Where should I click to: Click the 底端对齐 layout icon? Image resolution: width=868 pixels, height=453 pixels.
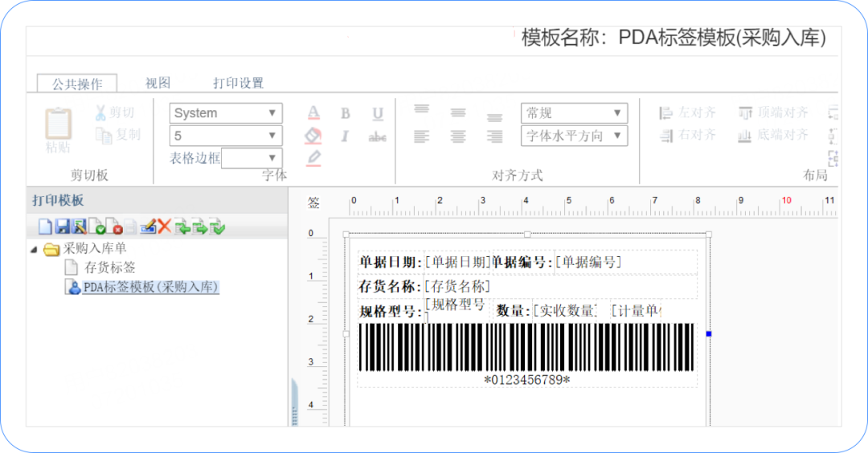click(745, 136)
